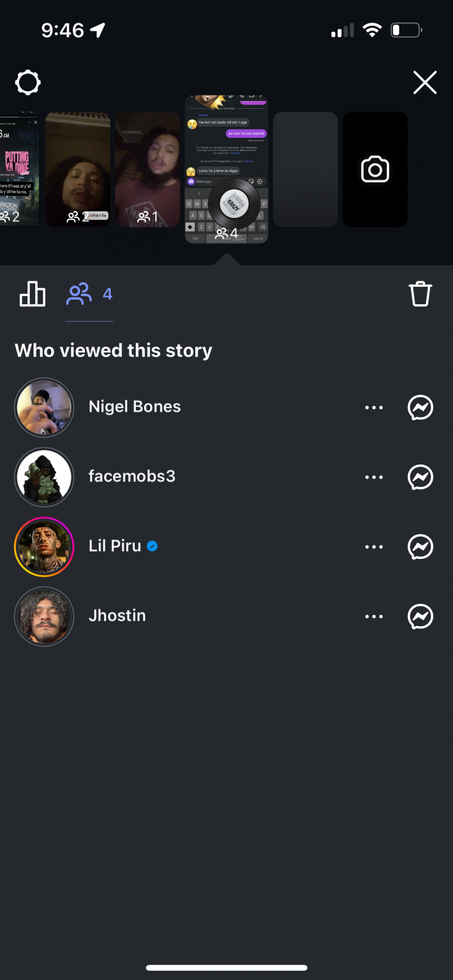This screenshot has height=980, width=453.
Task: View Lil Piru's profile picture story
Action: point(44,547)
